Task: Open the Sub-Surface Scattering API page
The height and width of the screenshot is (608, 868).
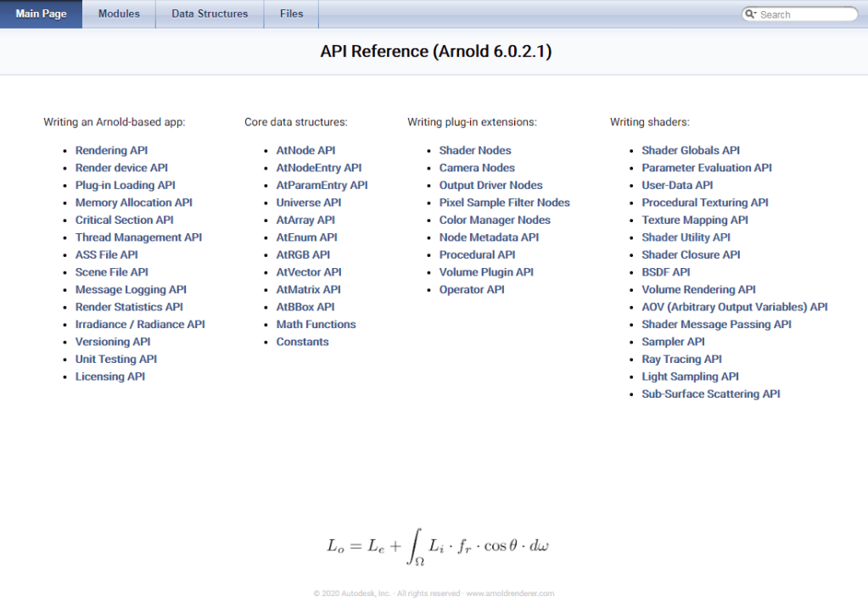Action: 711,393
